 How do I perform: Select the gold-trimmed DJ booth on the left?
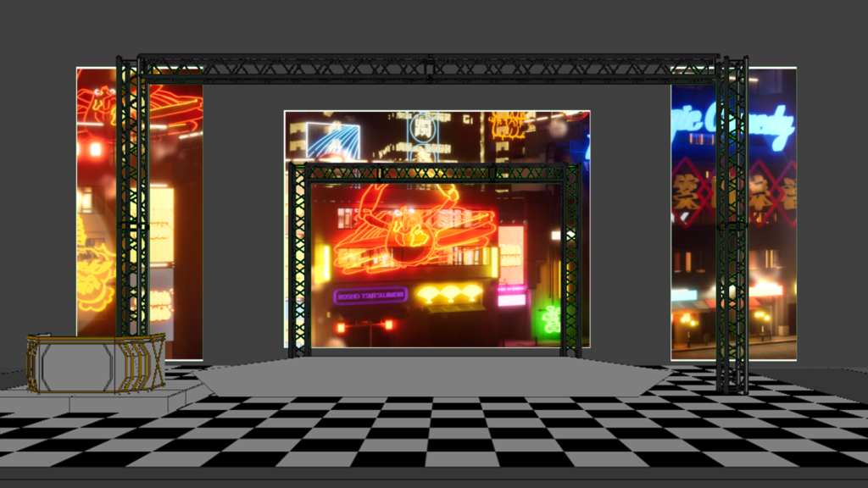tap(93, 363)
